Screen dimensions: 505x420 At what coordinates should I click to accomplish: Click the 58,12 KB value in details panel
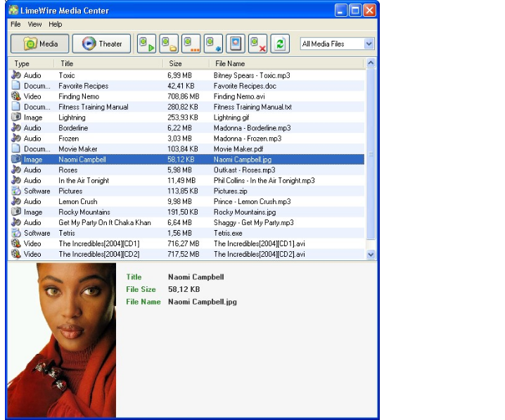[184, 289]
